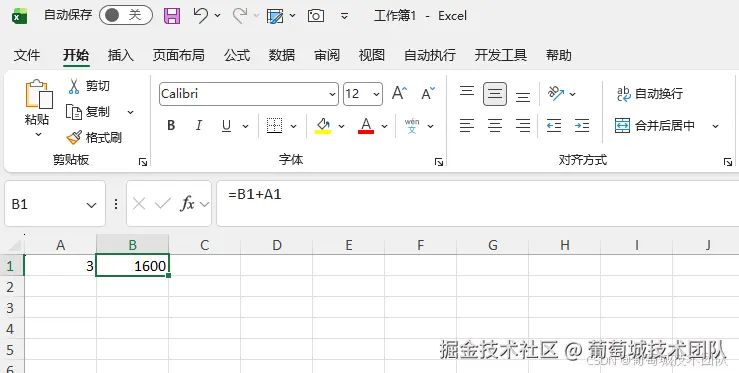Open the 开发工具 tab
The height and width of the screenshot is (373, 739).
(x=501, y=55)
